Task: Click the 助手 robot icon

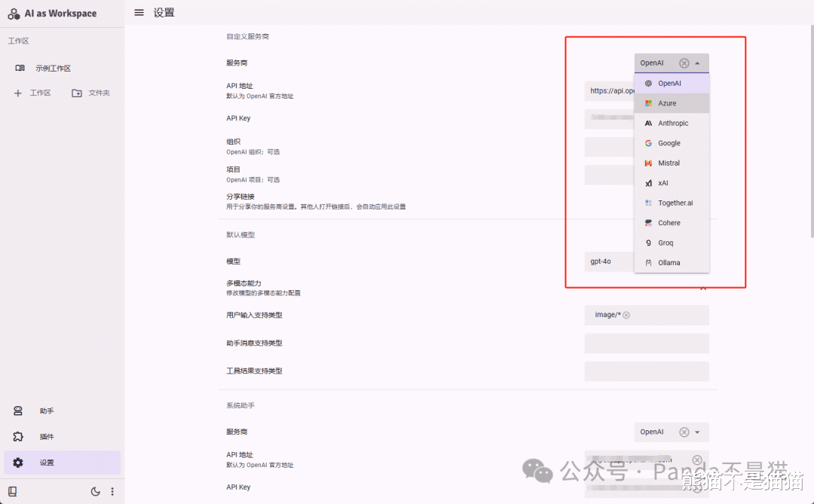Action: tap(18, 411)
